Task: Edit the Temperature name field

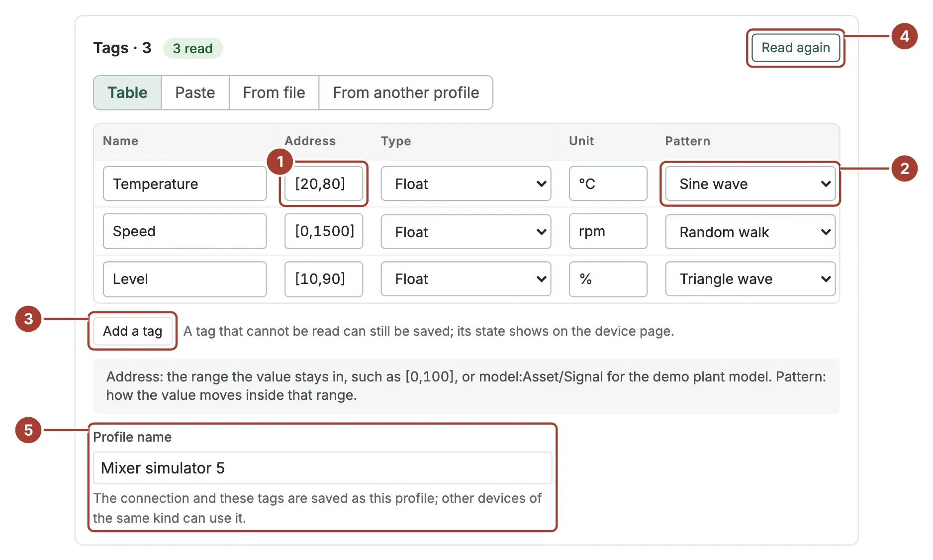Action: 185,184
